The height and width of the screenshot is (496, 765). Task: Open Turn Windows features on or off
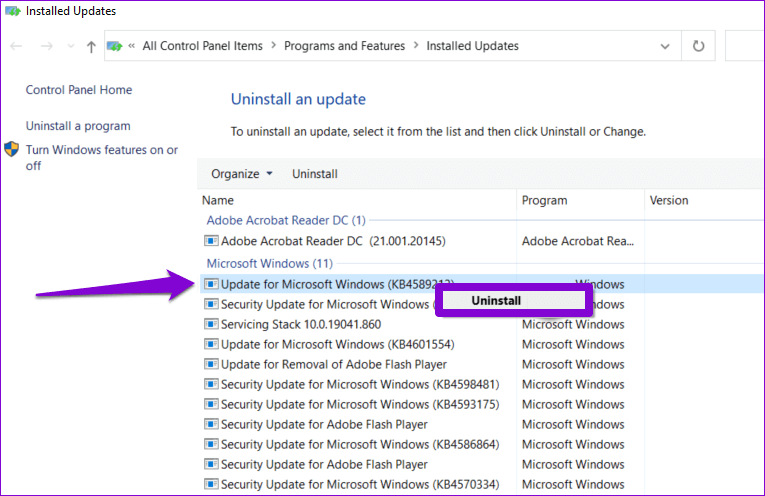[102, 158]
